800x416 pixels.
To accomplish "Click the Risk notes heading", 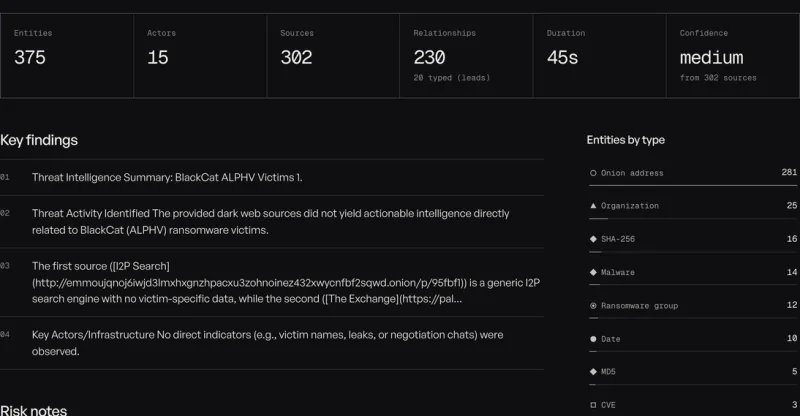I will coord(34,410).
